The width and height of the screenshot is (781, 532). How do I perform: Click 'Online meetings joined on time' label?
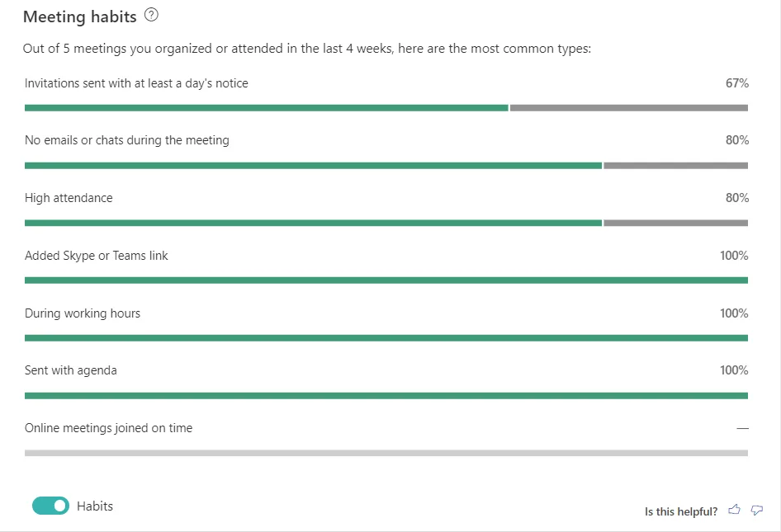tap(108, 428)
